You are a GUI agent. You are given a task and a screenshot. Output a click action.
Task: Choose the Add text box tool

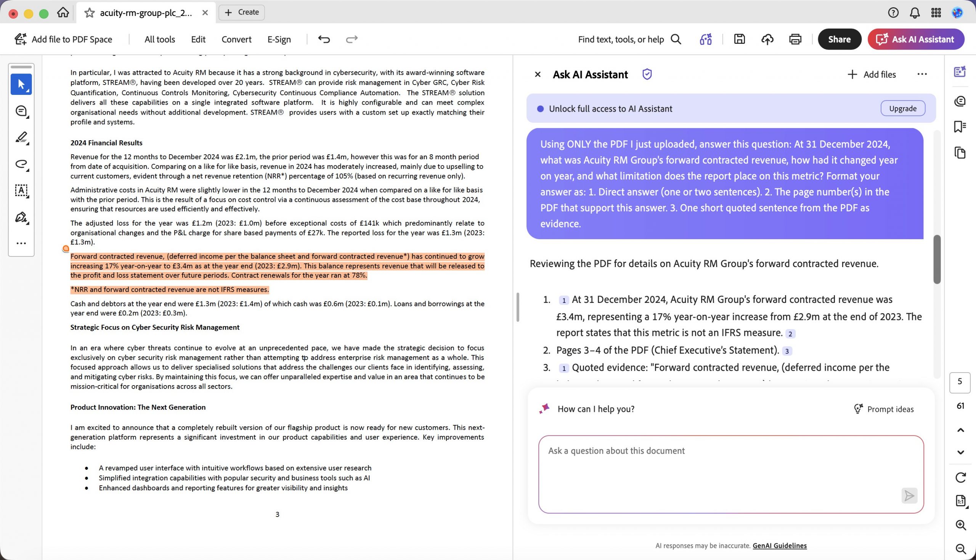[21, 191]
